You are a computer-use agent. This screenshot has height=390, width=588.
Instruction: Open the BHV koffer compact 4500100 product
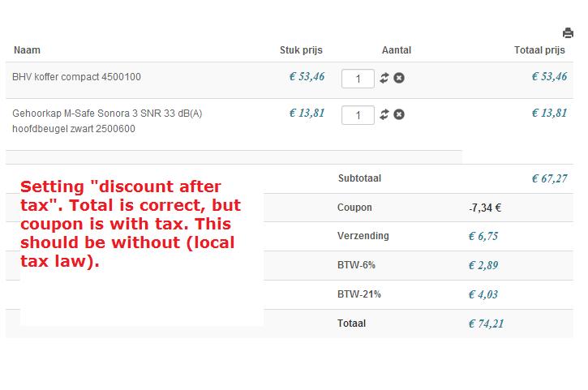point(76,77)
